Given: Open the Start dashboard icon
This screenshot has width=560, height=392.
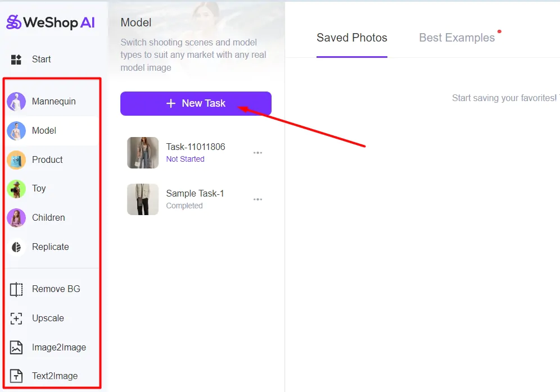Looking at the screenshot, I should tap(16, 60).
